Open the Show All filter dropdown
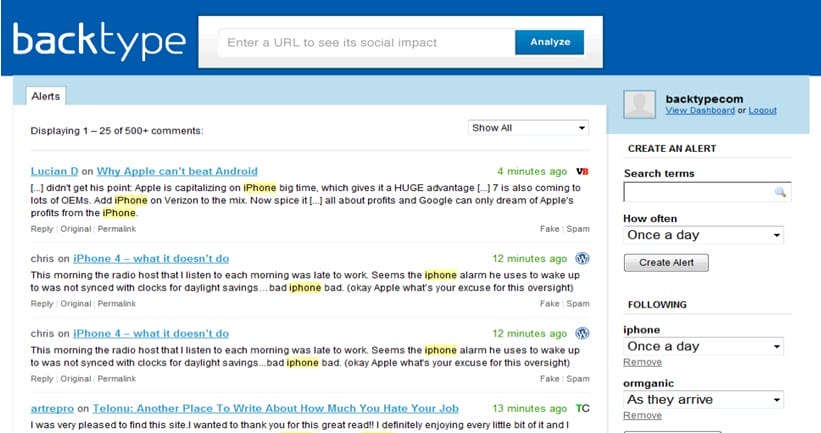This screenshot has height=433, width=821. 529,128
